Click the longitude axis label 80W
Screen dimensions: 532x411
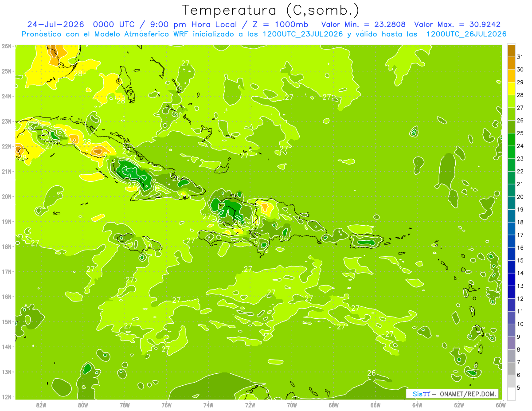(x=83, y=405)
